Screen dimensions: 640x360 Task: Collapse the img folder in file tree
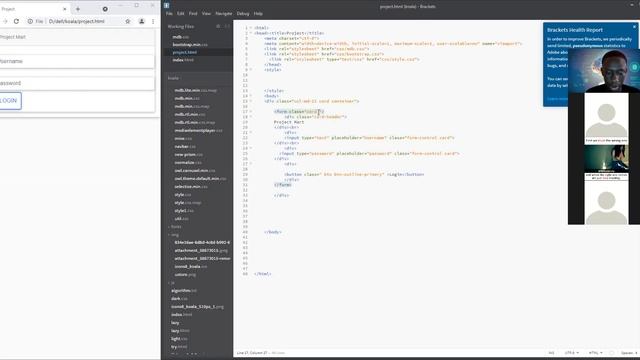click(x=174, y=235)
